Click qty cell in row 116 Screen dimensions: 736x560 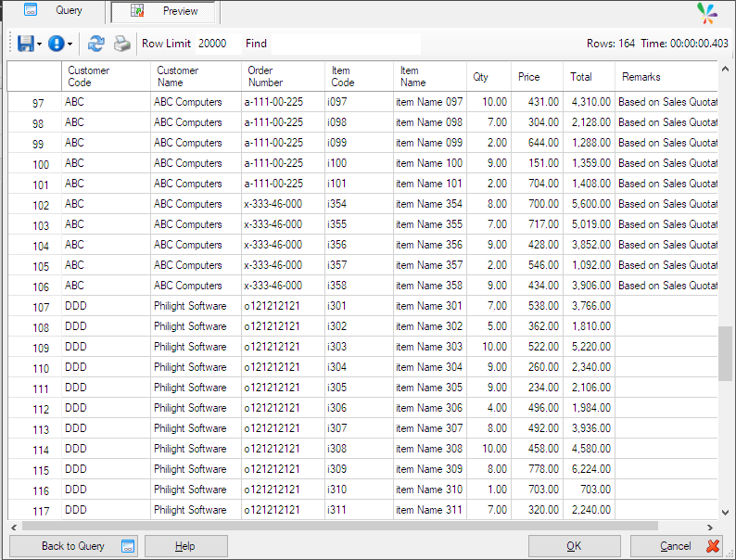(489, 490)
